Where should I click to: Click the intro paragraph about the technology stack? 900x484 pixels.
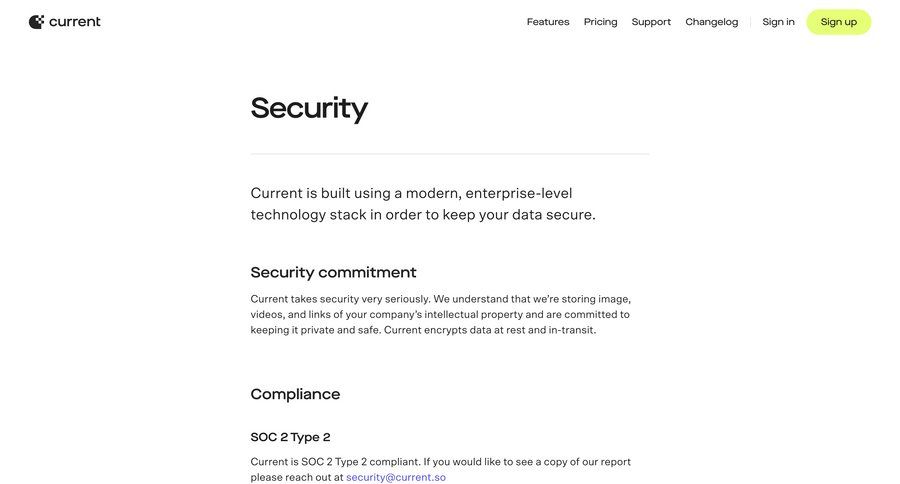pos(423,204)
